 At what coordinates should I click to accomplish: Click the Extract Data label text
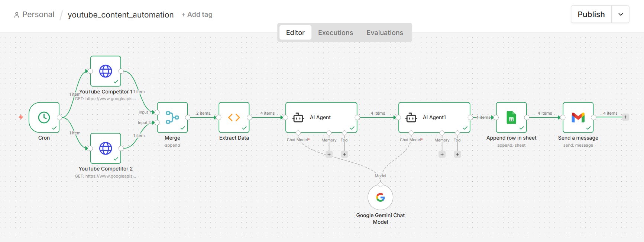tap(234, 138)
